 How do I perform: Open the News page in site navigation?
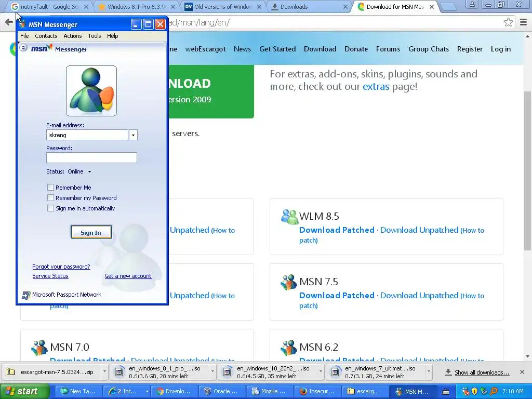coord(242,49)
